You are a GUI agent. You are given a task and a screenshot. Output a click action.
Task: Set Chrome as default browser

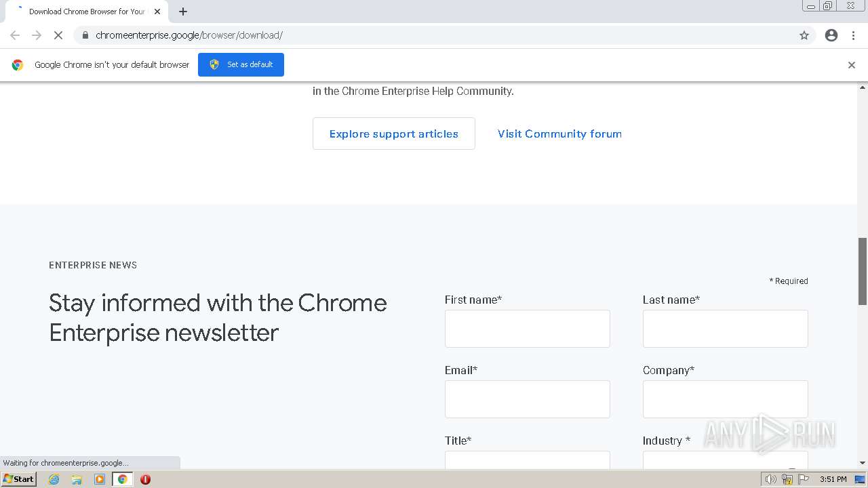[x=241, y=64]
